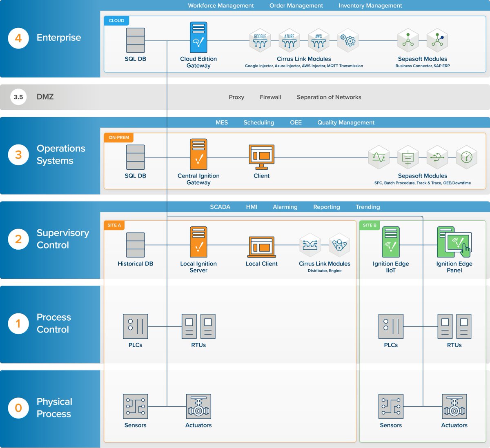Click the On-Prem SQL DB icon
Screen dimensions: 490x448
point(136,157)
